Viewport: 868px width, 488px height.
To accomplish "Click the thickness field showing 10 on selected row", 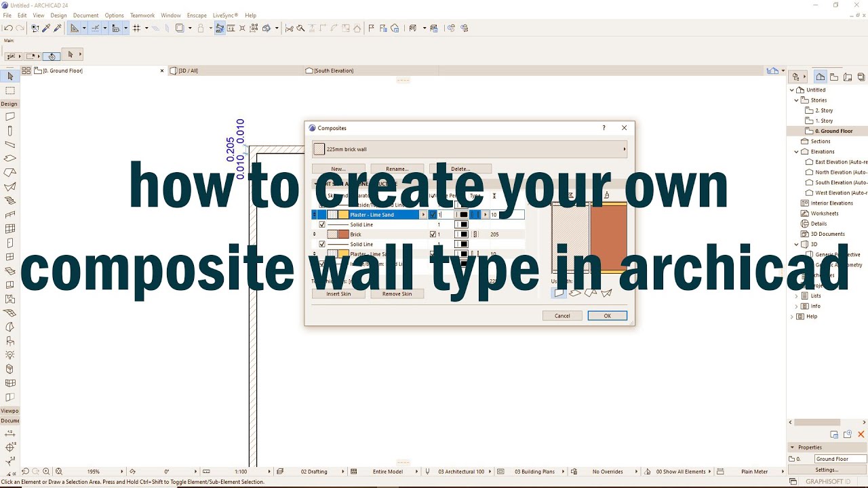I will tap(507, 215).
